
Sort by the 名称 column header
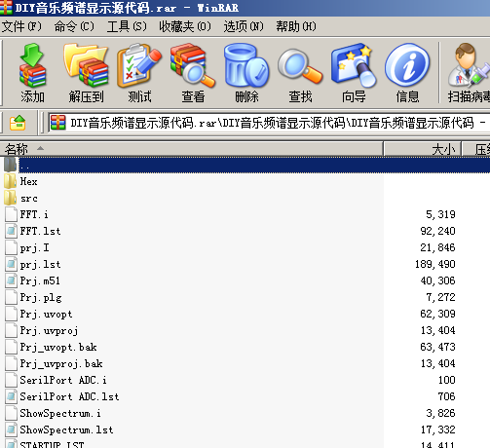pos(192,149)
